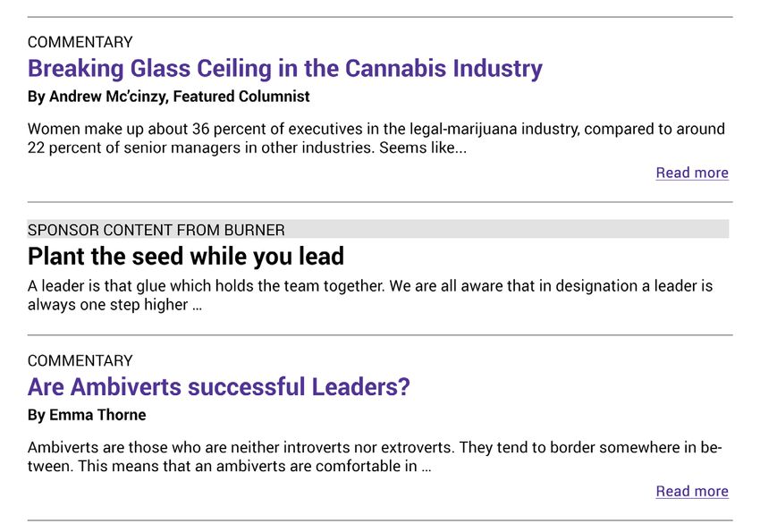Open the Breaking Glass Ceiling in the Cannabis Industry headline
This screenshot has height=532, width=760.
[x=285, y=68]
